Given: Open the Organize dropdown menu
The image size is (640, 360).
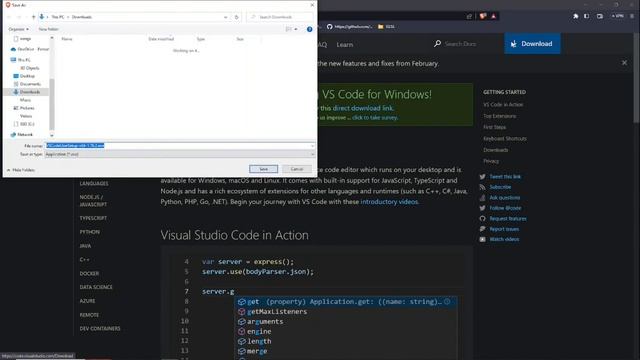Looking at the screenshot, I should 19,29.
